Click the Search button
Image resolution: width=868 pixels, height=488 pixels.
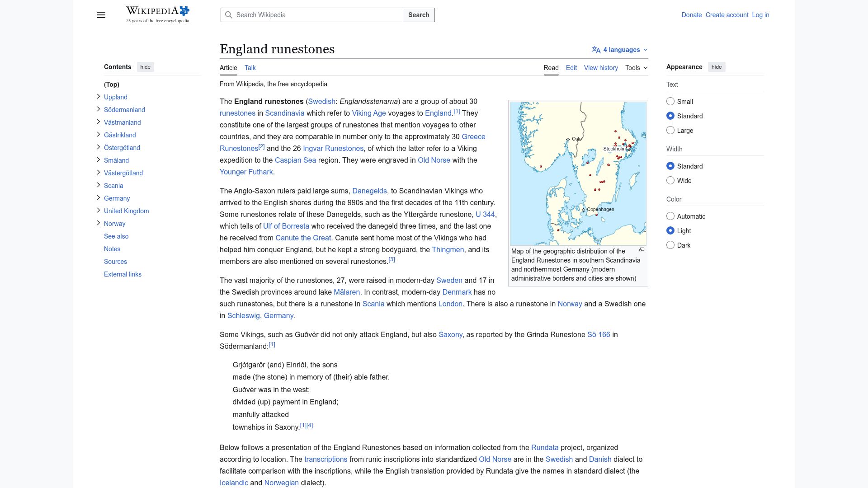pos(419,15)
